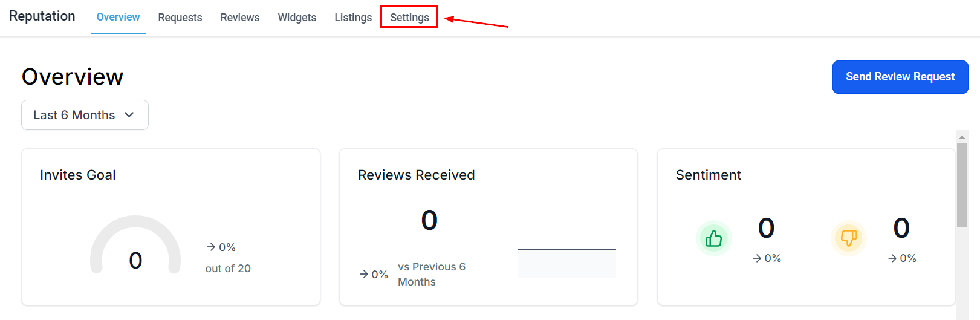Click the negative sentiment trend arrow

tap(892, 258)
